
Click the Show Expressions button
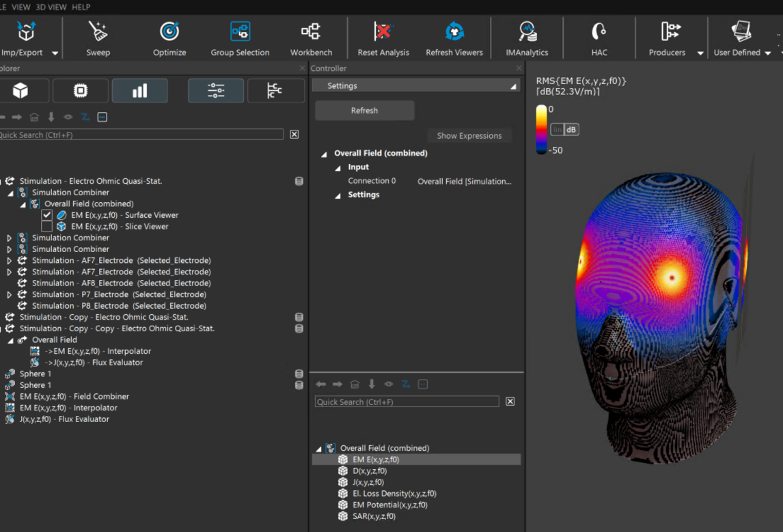coord(469,136)
